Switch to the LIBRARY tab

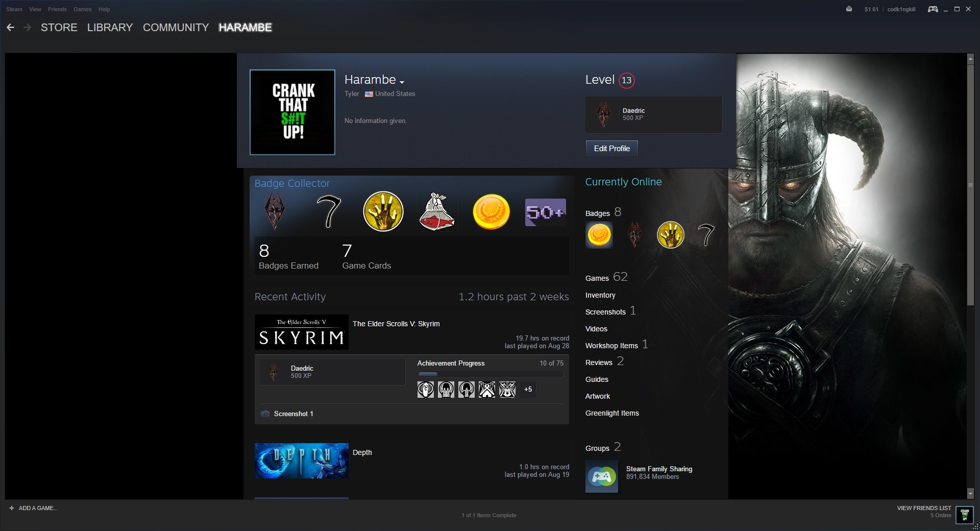pos(110,28)
